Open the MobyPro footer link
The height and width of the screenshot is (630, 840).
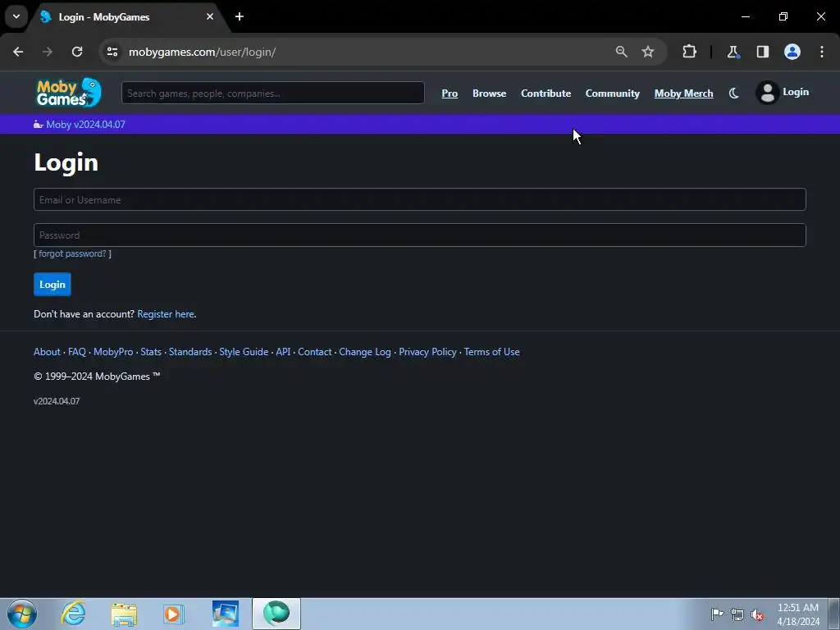113,351
